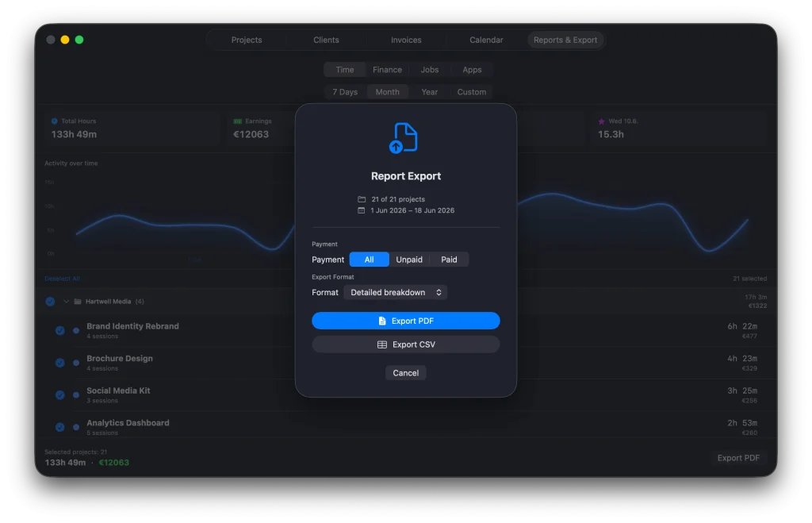
Task: Select the Year range
Action: tap(429, 92)
